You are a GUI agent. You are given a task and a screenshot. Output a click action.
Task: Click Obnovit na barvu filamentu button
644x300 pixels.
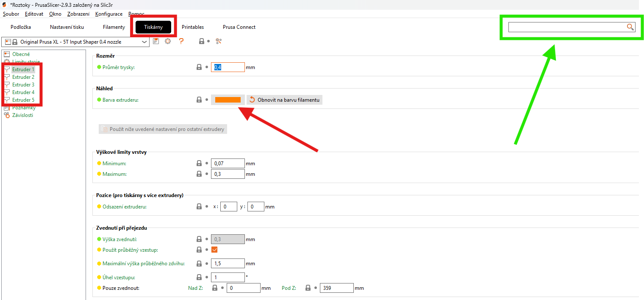pyautogui.click(x=285, y=100)
